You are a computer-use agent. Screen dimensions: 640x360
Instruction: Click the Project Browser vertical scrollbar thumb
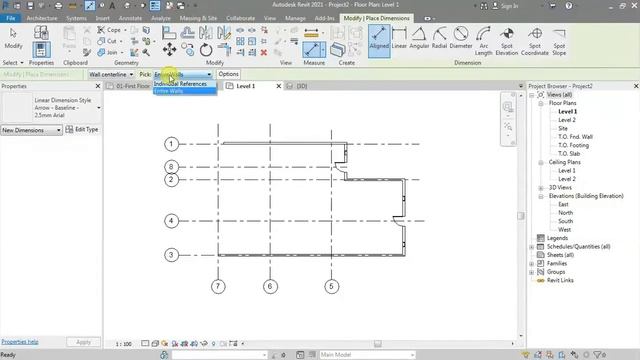pos(520,216)
